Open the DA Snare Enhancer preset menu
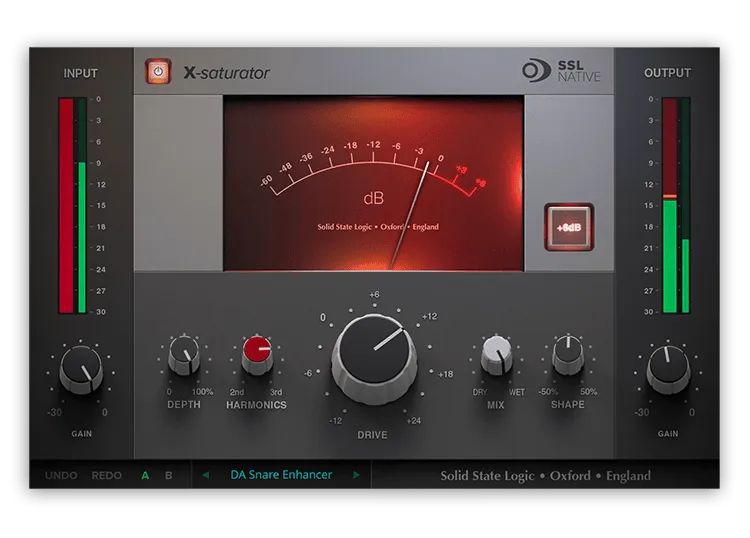 (x=281, y=474)
